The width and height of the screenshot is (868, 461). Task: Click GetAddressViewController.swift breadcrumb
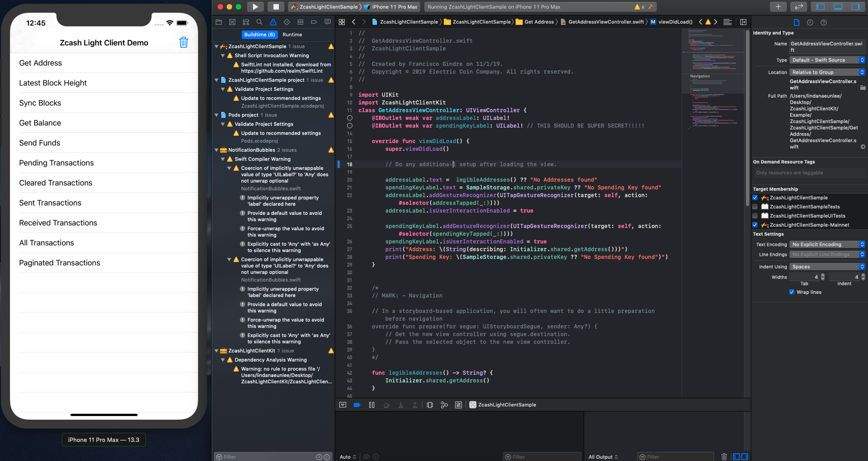pyautogui.click(x=602, y=22)
